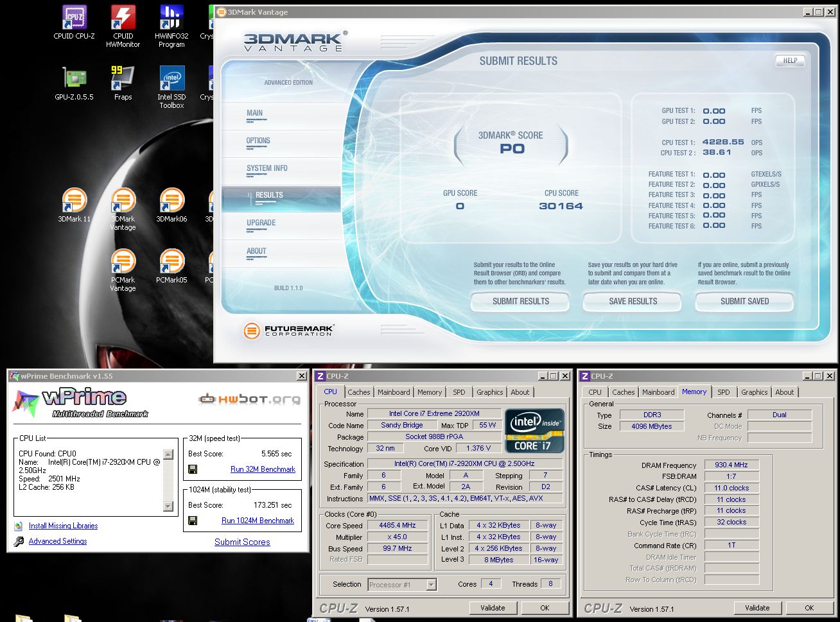Click the 3DMark Vantage logo
The image size is (840, 622).
295,41
